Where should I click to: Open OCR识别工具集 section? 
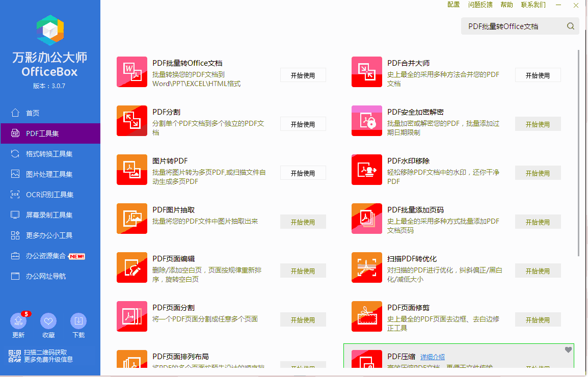point(50,194)
